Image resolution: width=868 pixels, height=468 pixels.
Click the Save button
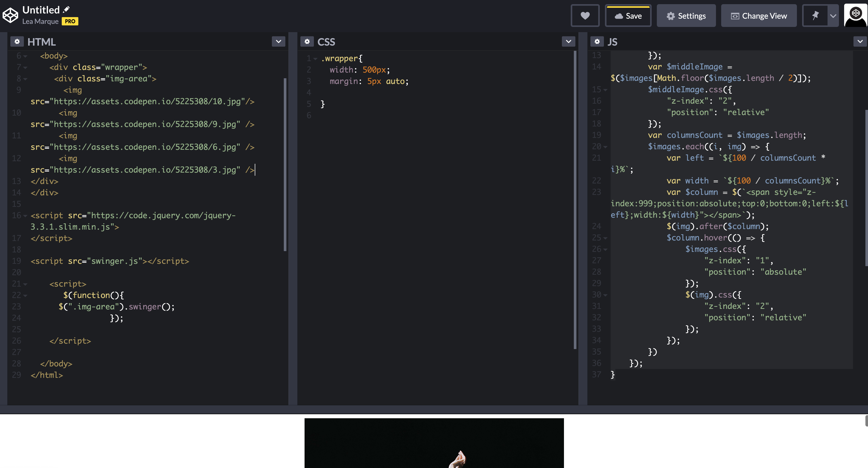click(628, 16)
